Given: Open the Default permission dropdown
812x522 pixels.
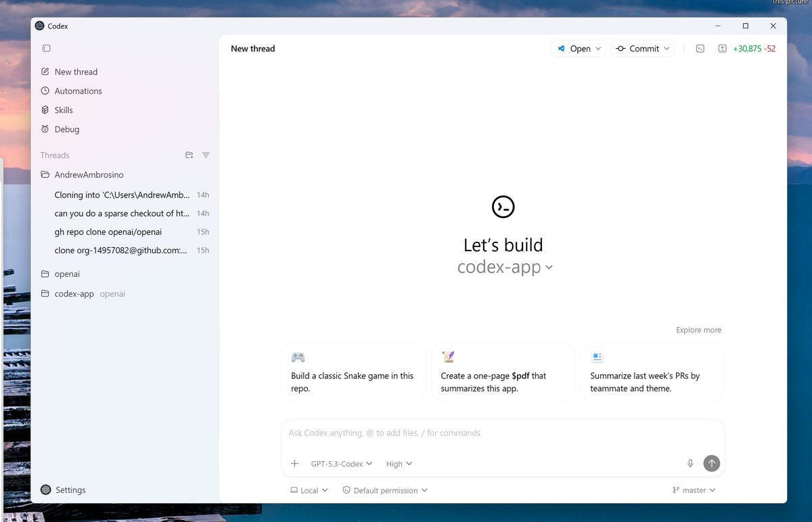Looking at the screenshot, I should tap(385, 490).
